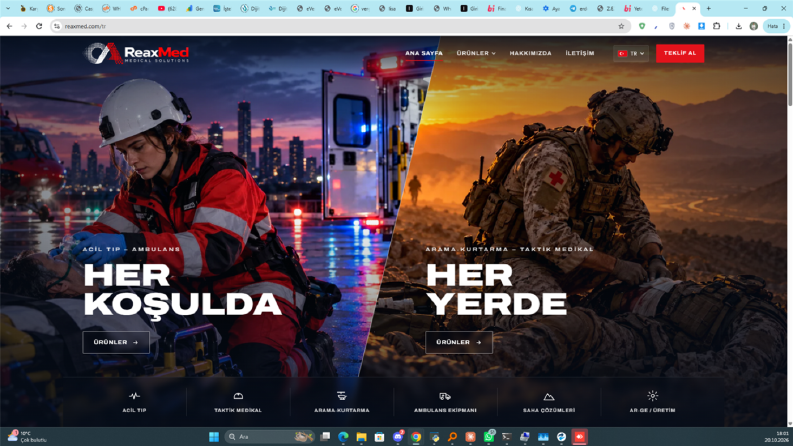Open the tab search chevron
Image resolution: width=793 pixels, height=446 pixels.
click(8, 9)
